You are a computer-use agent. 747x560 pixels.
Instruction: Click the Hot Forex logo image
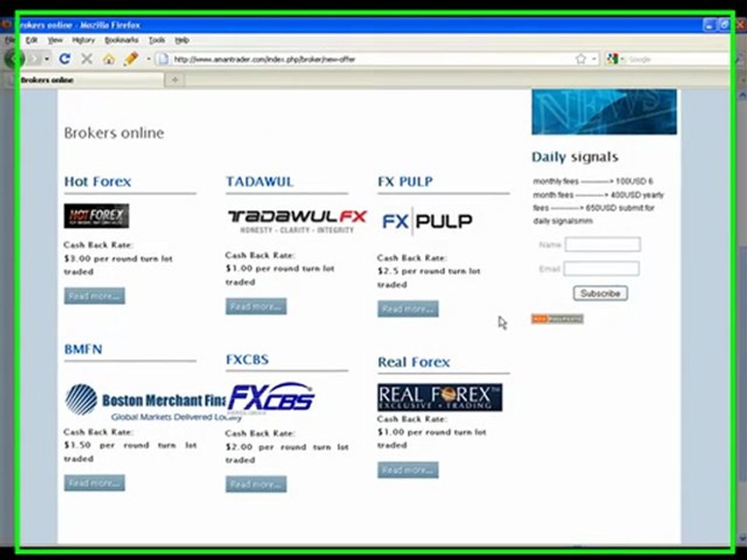96,216
